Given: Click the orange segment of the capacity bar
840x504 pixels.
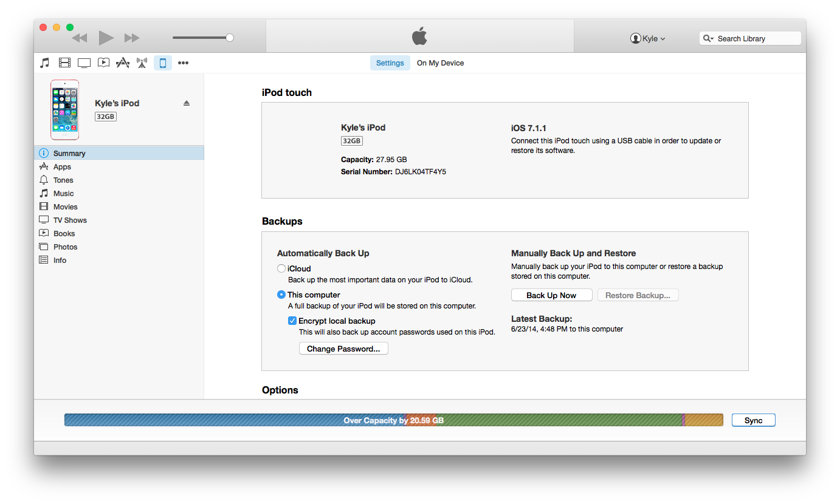Looking at the screenshot, I should pyautogui.click(x=421, y=420).
